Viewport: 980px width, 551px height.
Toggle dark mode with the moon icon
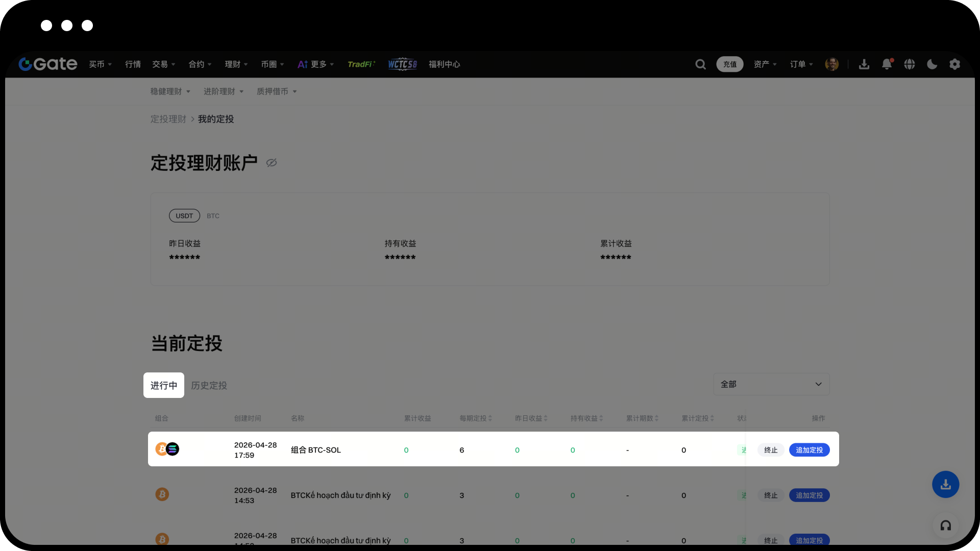coord(932,64)
